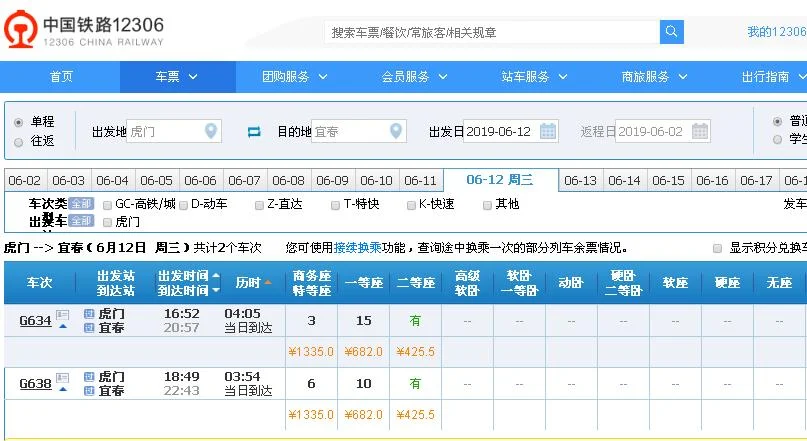Image resolution: width=807 pixels, height=441 pixels.
Task: Open the 接续换乘 transfer link
Action: 358,248
